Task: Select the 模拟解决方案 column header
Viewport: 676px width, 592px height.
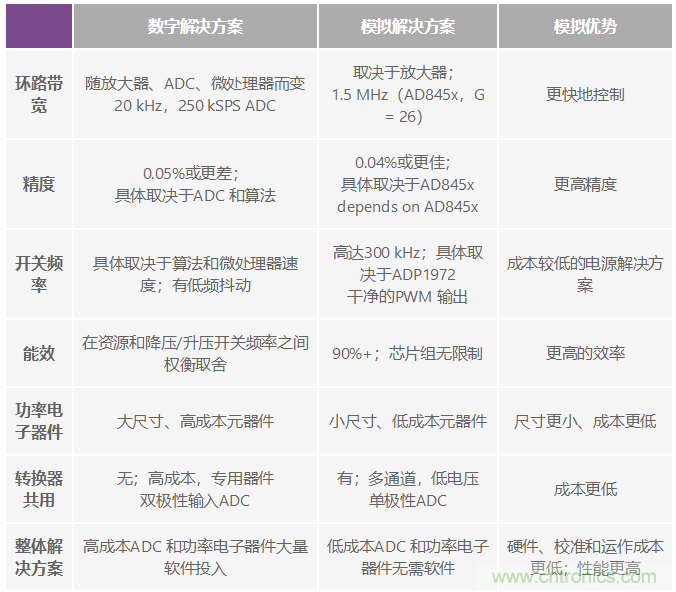Action: [408, 26]
